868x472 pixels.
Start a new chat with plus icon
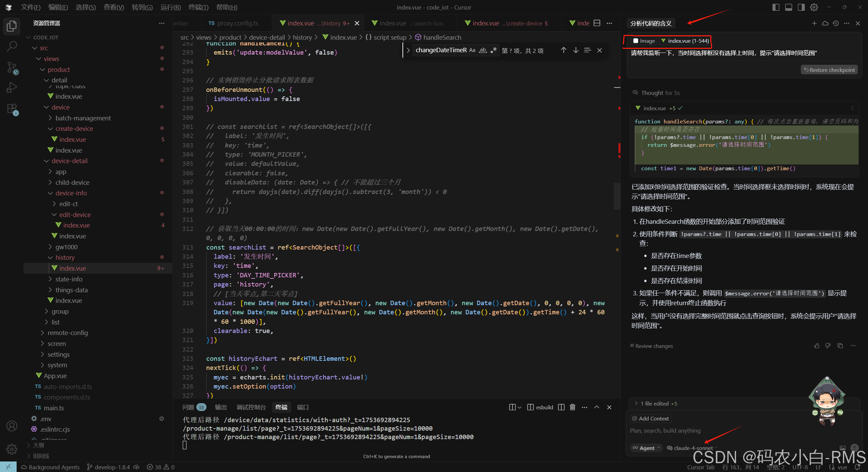[814, 23]
